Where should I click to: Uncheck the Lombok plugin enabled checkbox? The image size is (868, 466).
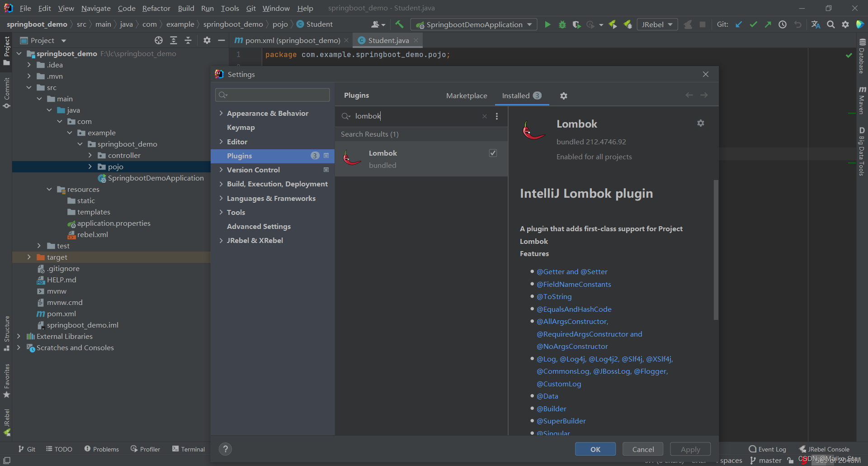[x=493, y=153]
